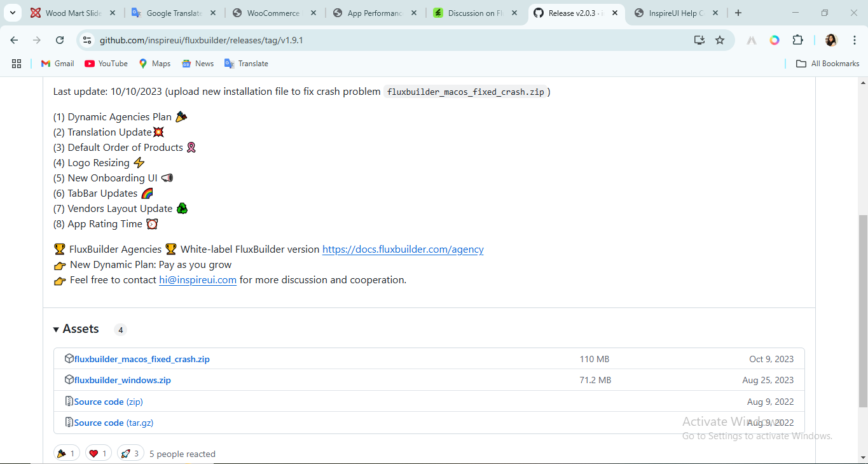The height and width of the screenshot is (464, 868).
Task: Open News bookmark
Action: 198,64
